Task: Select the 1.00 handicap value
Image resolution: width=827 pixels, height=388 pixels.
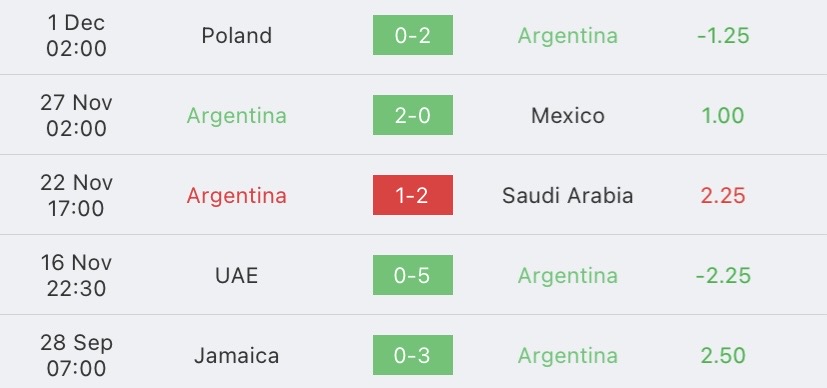Action: [x=723, y=115]
